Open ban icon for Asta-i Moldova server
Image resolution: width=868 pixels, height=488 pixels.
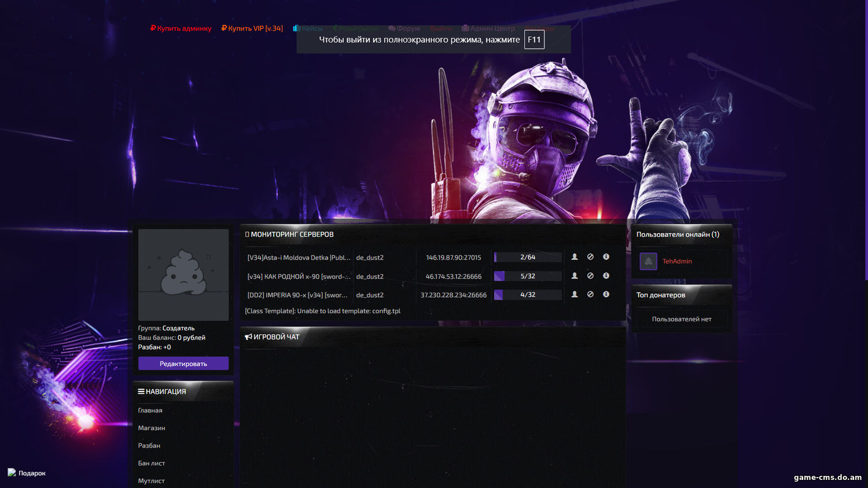click(590, 257)
